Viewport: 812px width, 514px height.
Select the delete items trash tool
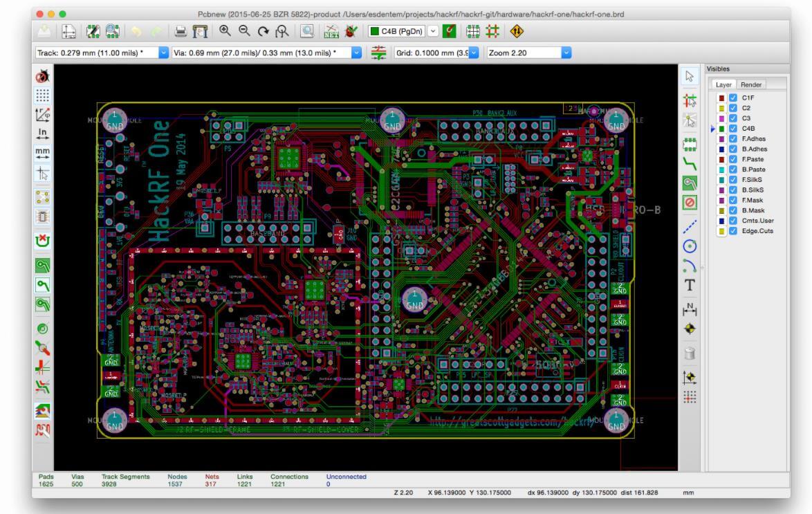tap(690, 354)
